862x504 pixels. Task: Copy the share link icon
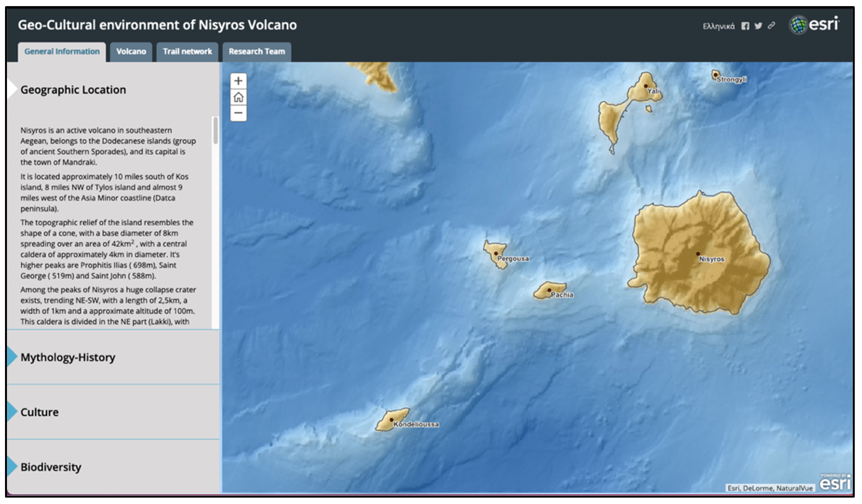(771, 26)
